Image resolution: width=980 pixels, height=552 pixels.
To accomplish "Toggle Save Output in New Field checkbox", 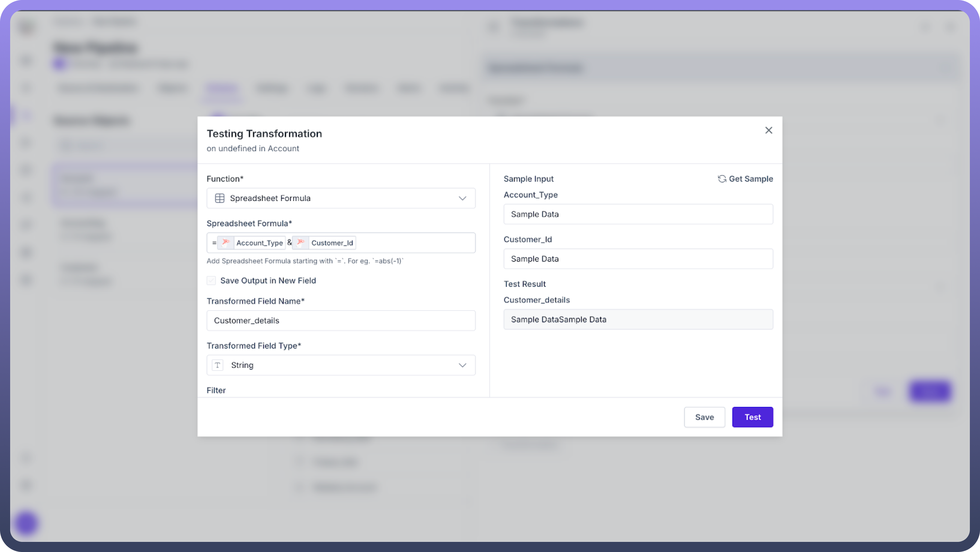I will (211, 281).
